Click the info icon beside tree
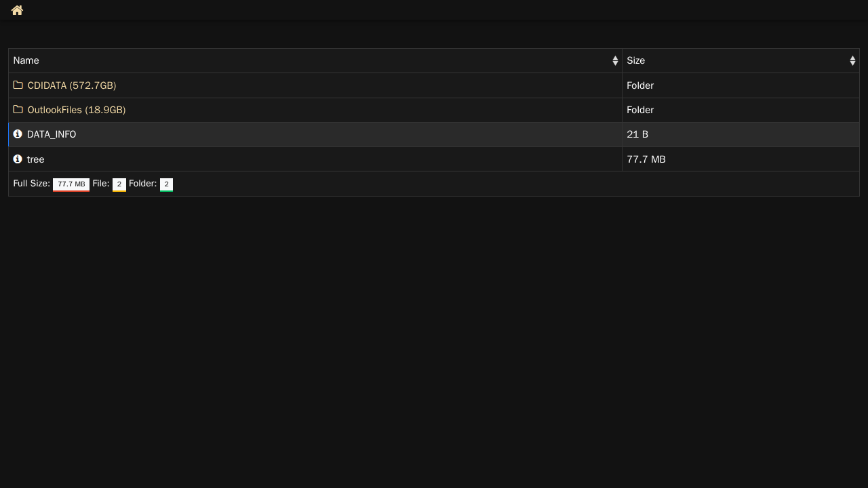The image size is (868, 488). [x=18, y=159]
